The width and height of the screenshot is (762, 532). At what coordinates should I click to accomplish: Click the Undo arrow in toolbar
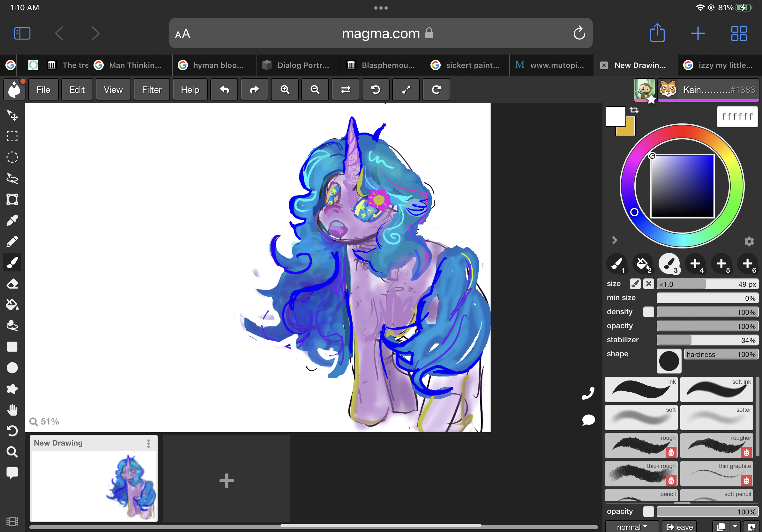224,90
